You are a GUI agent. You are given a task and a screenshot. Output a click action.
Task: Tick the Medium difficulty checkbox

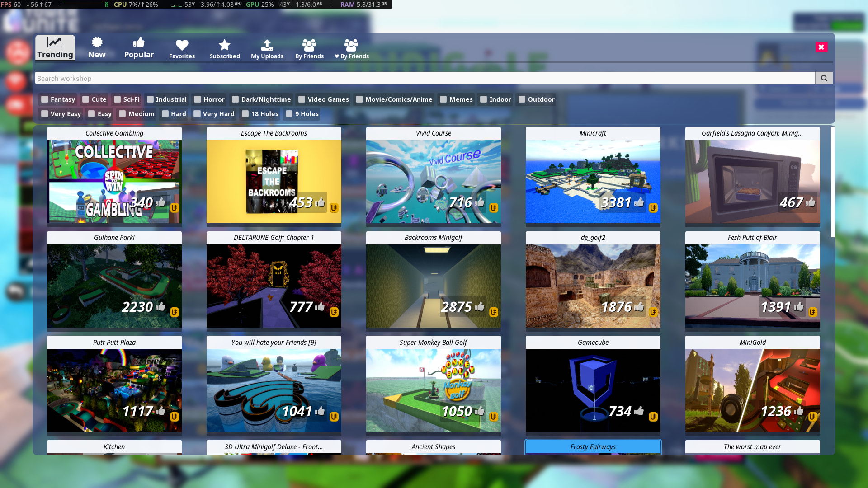(122, 114)
